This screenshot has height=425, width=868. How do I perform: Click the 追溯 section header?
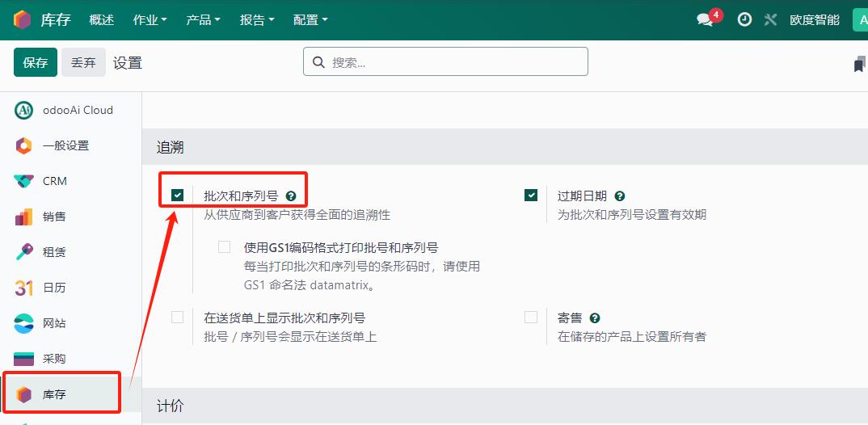click(171, 147)
